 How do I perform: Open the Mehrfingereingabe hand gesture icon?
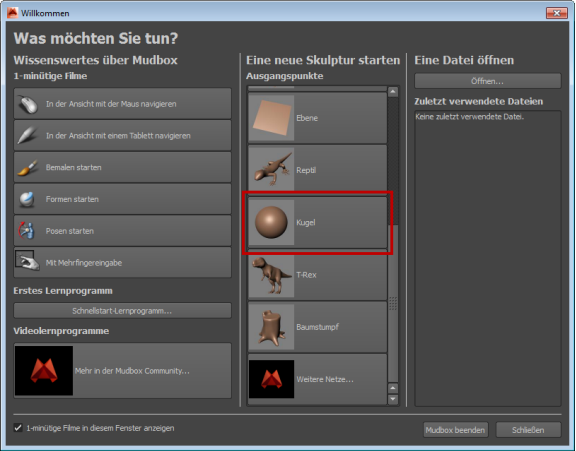tap(27, 262)
